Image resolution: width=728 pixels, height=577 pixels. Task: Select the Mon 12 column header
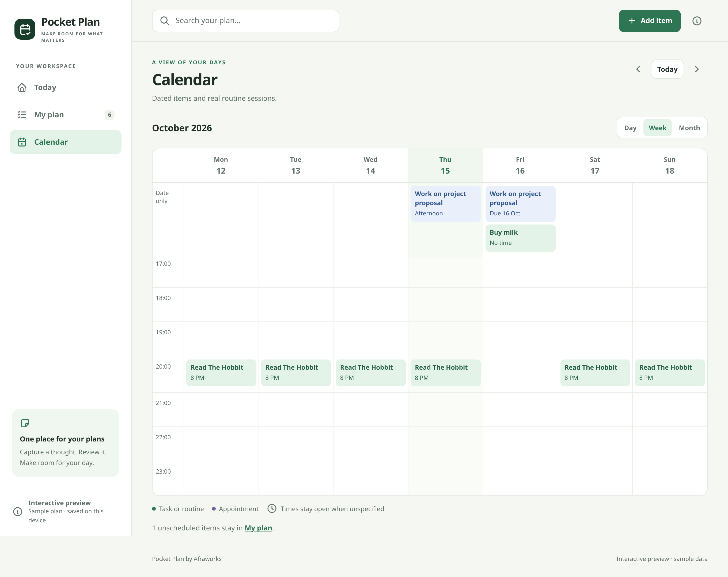pyautogui.click(x=221, y=166)
